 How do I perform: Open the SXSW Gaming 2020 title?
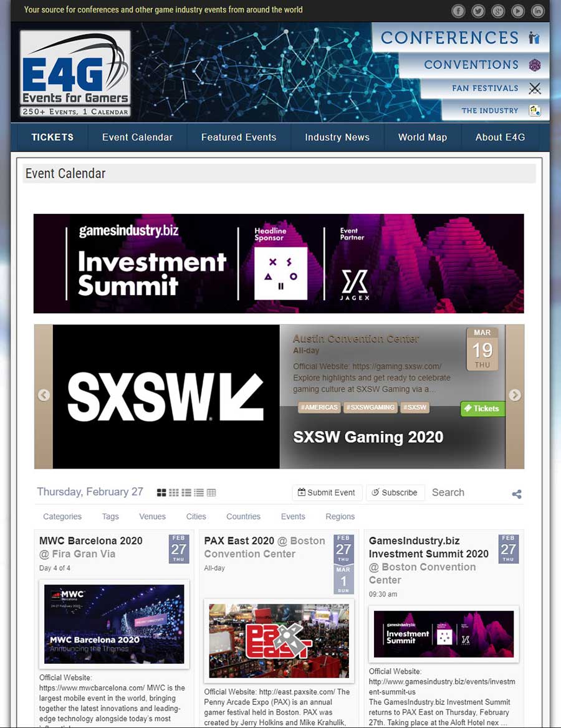[x=368, y=437]
